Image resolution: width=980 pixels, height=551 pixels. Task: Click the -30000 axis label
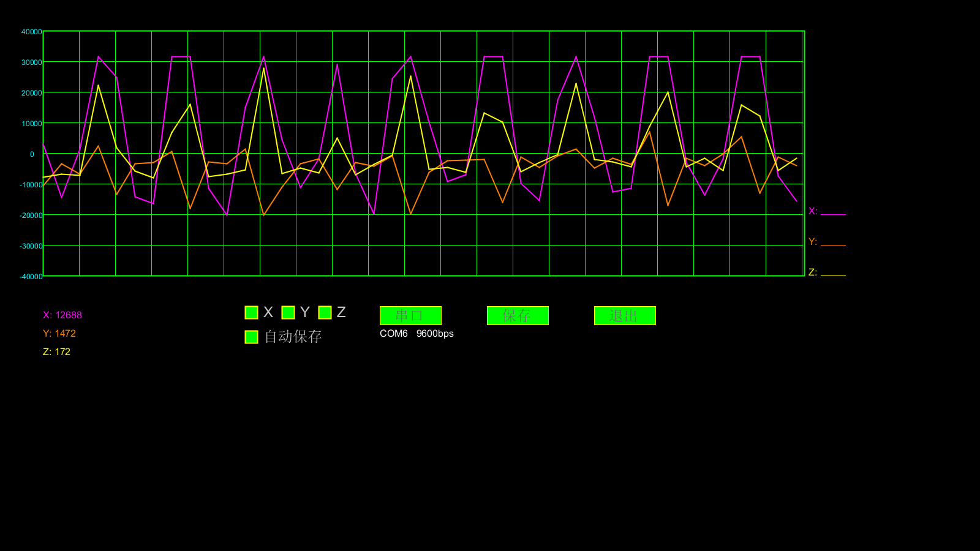click(x=31, y=246)
